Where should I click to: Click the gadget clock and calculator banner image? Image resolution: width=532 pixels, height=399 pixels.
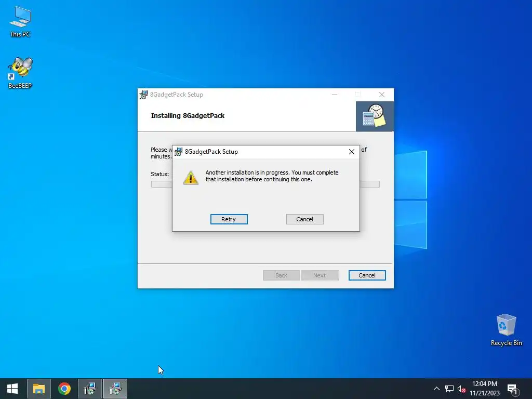pos(375,116)
